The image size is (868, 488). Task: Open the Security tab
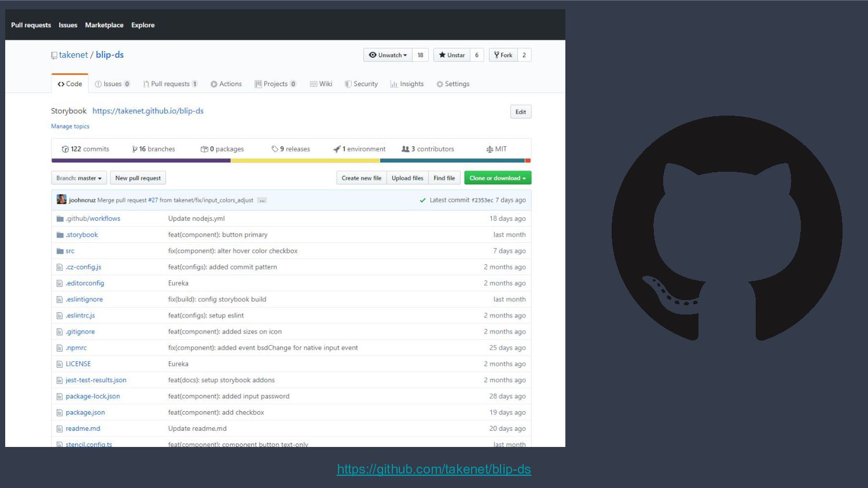[x=361, y=84]
